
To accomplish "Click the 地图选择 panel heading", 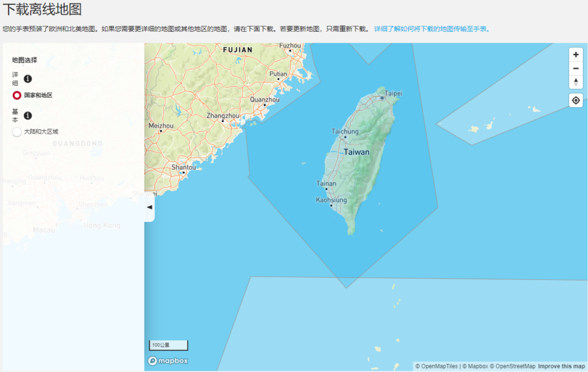I will (24, 60).
